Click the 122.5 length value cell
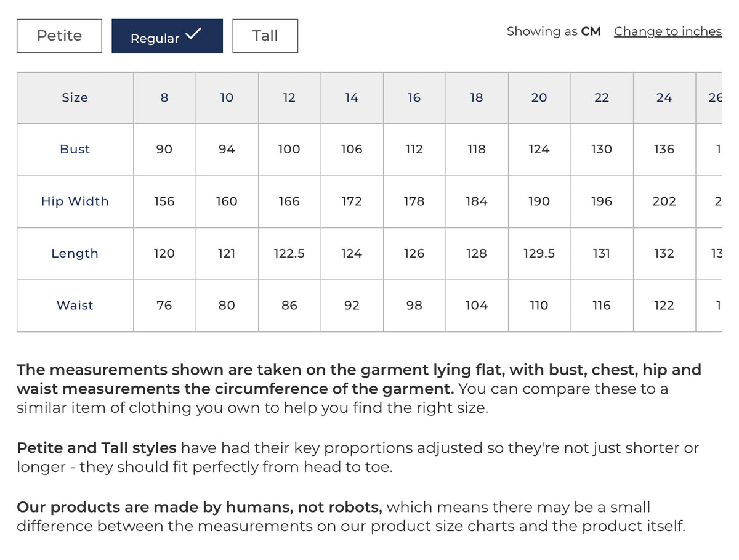739x560 pixels. coord(289,253)
